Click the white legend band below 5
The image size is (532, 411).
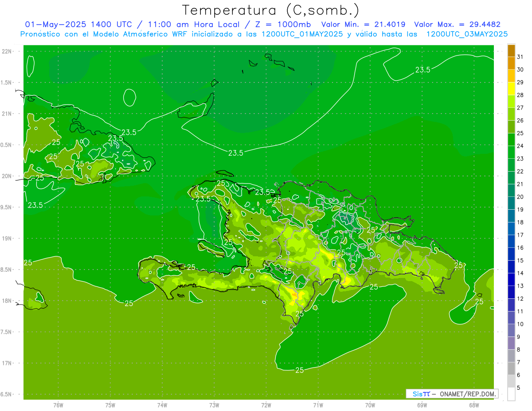pyautogui.click(x=511, y=394)
